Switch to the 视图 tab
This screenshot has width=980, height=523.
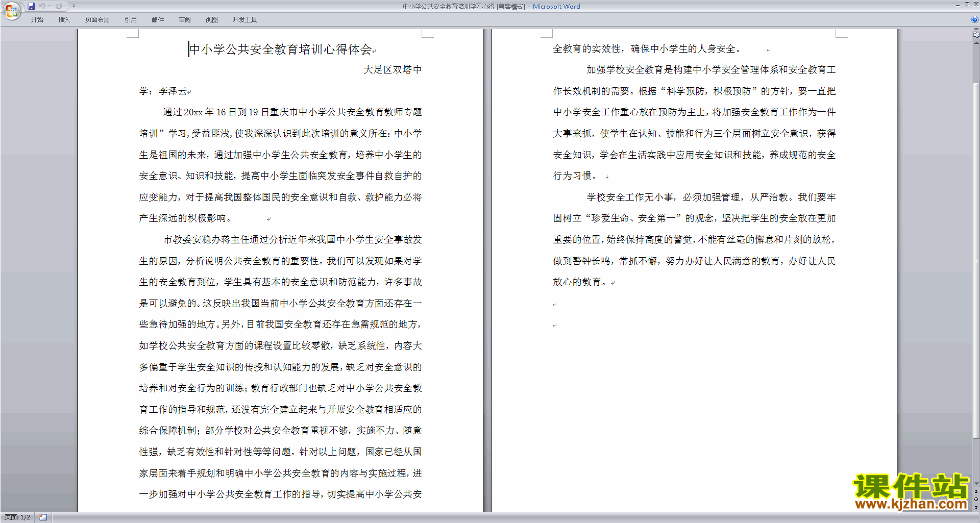tap(212, 20)
